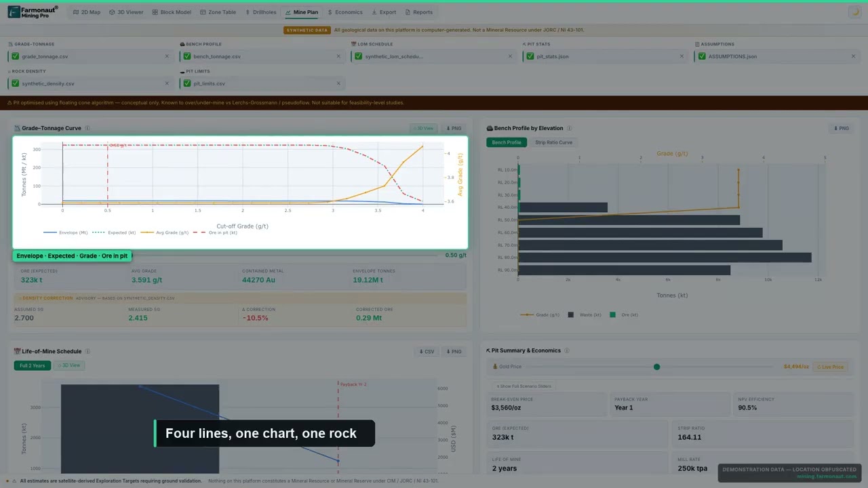Open the Zone Table tab
Viewport: 868px width, 488px height.
click(218, 12)
